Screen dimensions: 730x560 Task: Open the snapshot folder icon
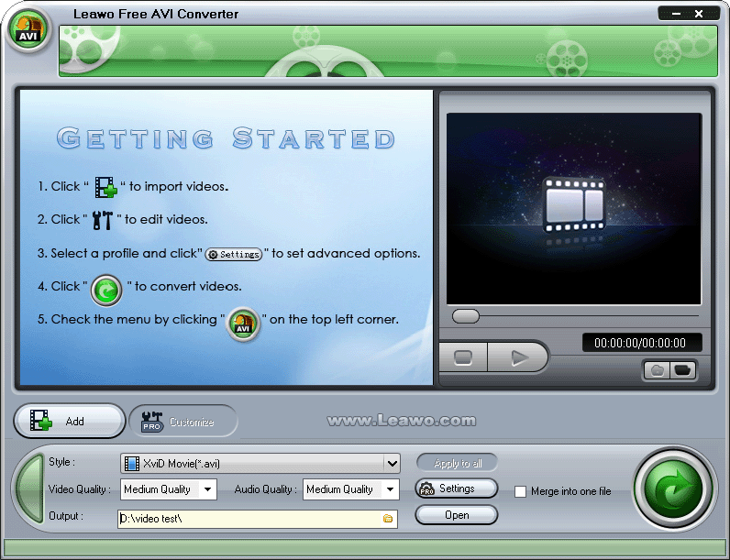[682, 370]
